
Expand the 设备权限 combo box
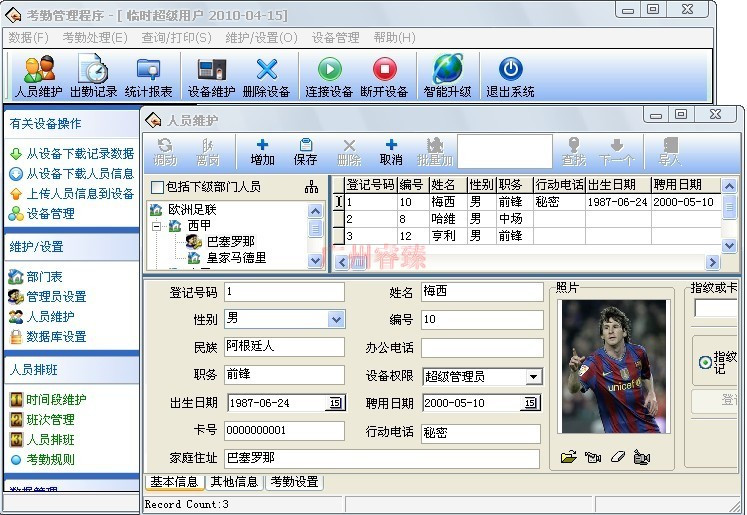click(x=534, y=377)
